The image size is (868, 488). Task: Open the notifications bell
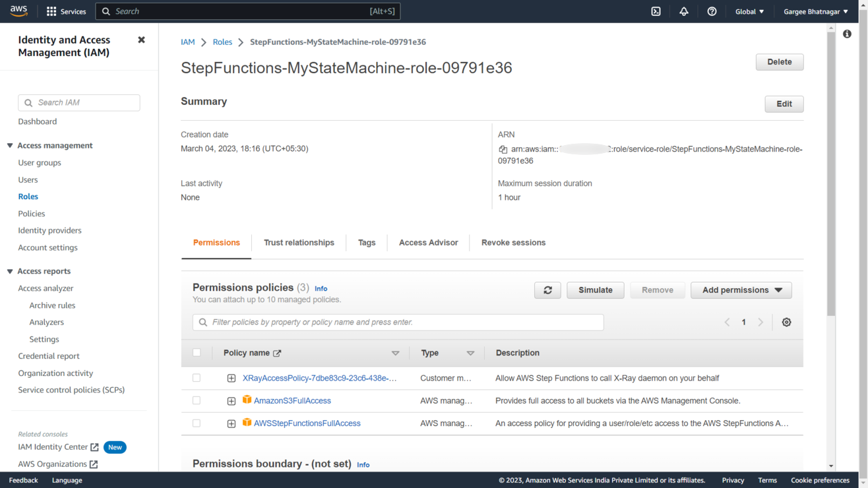coord(684,11)
